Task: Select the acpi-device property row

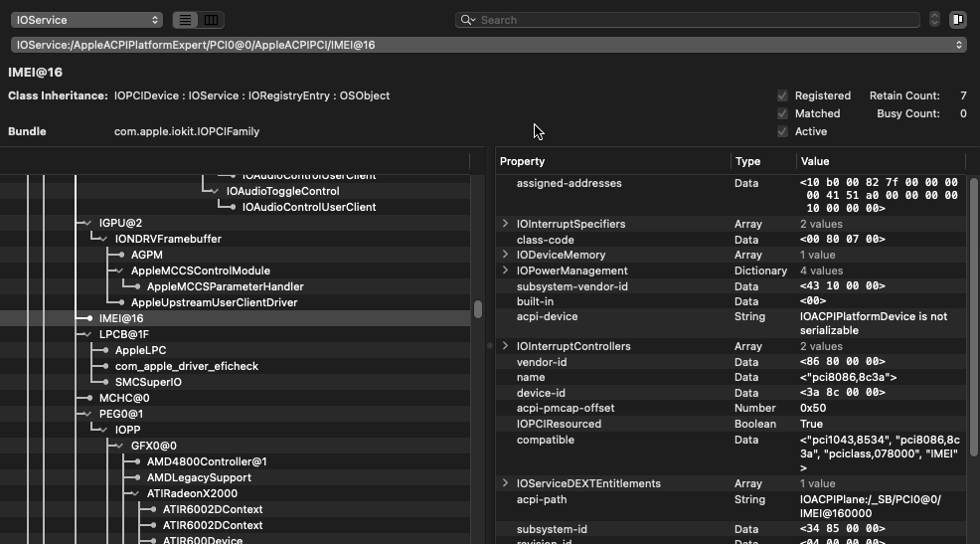Action: [x=732, y=324]
